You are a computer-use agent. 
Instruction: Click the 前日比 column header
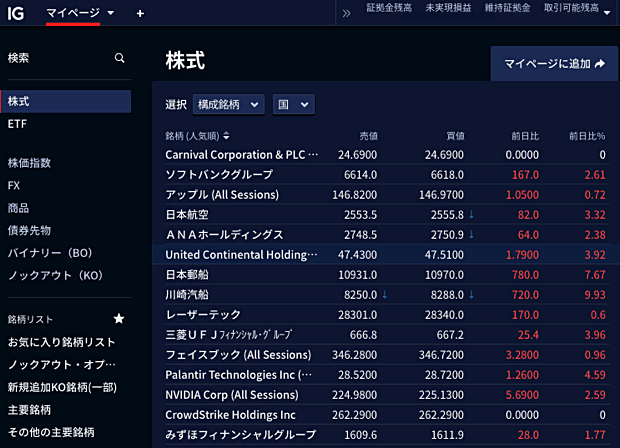coord(525,136)
